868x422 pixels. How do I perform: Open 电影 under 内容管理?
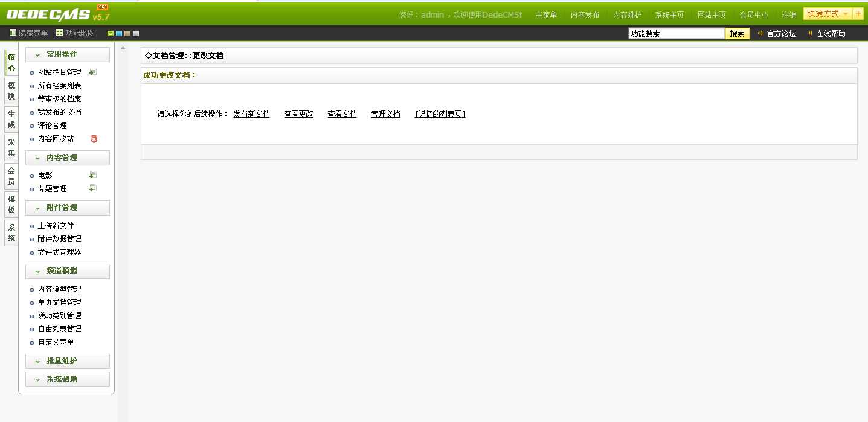(45, 176)
